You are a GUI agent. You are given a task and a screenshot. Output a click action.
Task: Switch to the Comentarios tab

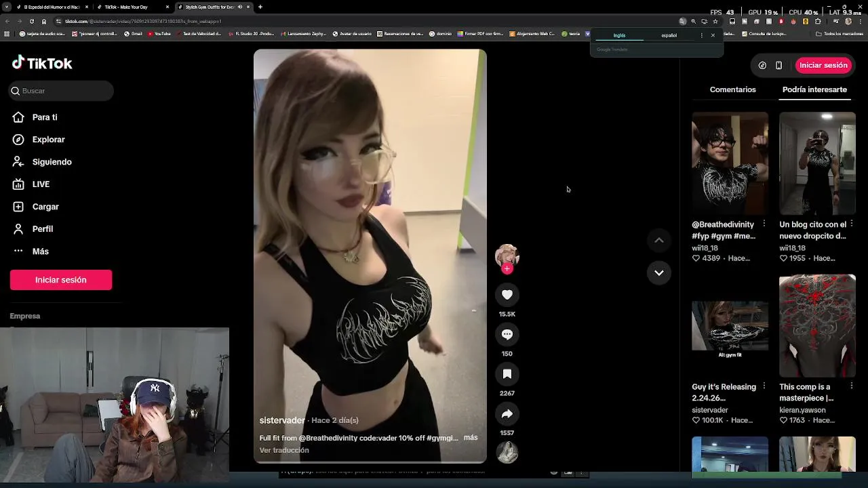732,89
